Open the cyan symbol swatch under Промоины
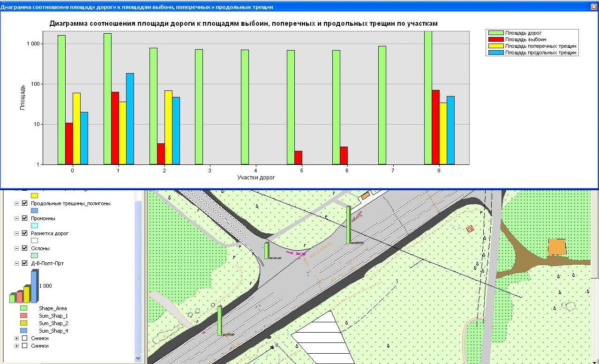This screenshot has width=599, height=364. pyautogui.click(x=34, y=226)
